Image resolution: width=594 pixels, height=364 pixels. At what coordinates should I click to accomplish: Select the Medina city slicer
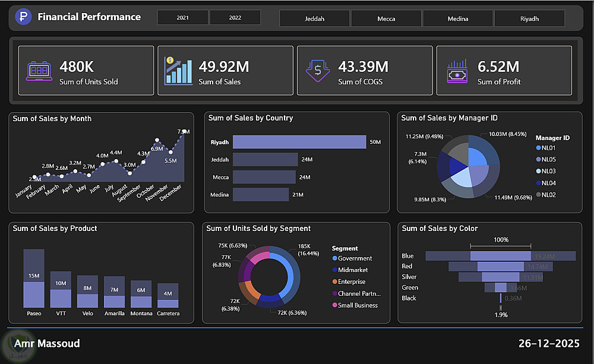click(x=457, y=18)
